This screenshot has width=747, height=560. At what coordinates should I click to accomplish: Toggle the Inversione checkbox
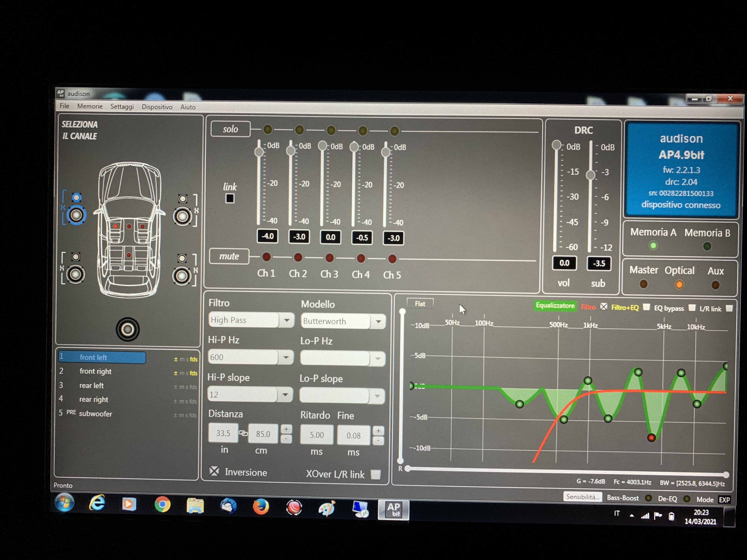214,471
